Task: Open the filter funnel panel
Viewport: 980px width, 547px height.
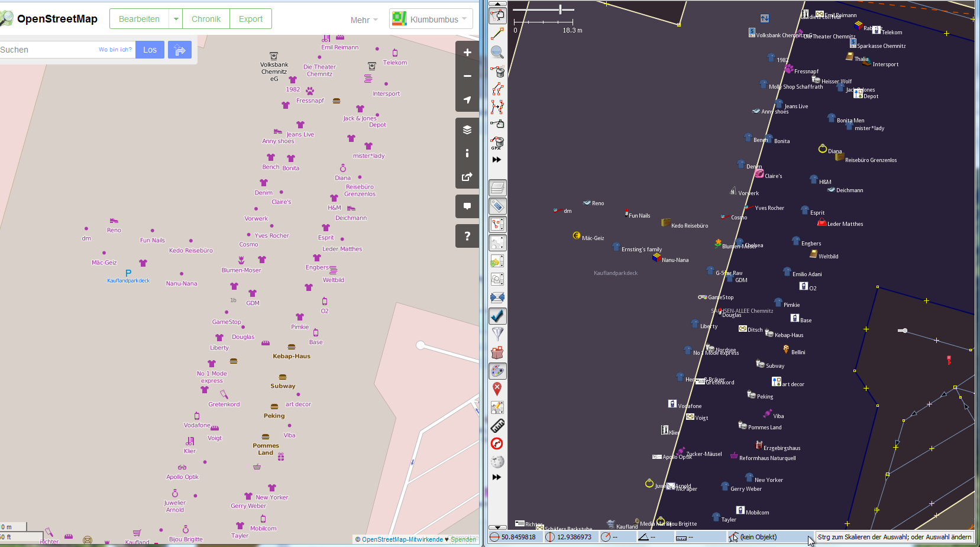Action: click(x=497, y=334)
